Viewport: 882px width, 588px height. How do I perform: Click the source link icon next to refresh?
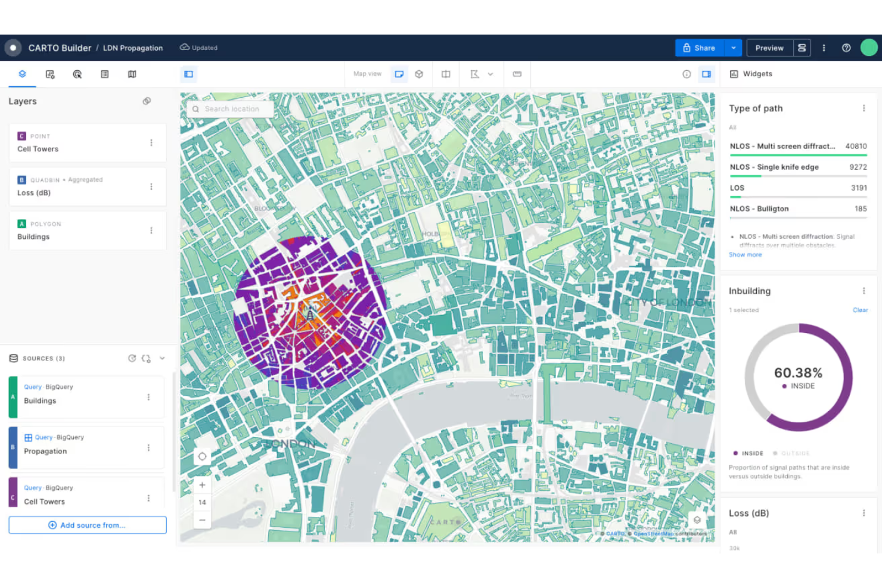(147, 358)
